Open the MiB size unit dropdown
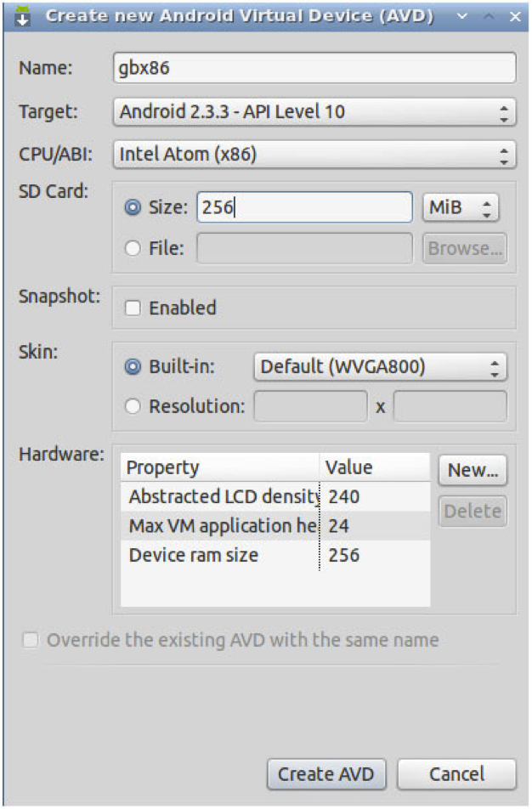Screen dimensions: 532x809 [460, 207]
